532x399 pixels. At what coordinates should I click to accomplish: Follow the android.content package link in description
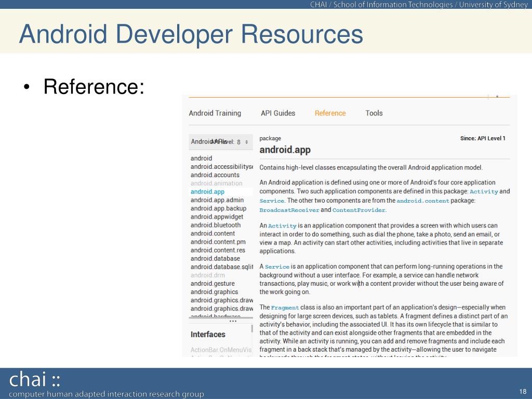point(423,201)
